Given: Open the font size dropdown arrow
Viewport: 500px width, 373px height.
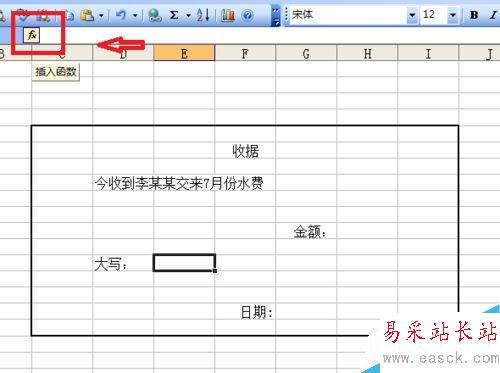Looking at the screenshot, I should tap(453, 15).
